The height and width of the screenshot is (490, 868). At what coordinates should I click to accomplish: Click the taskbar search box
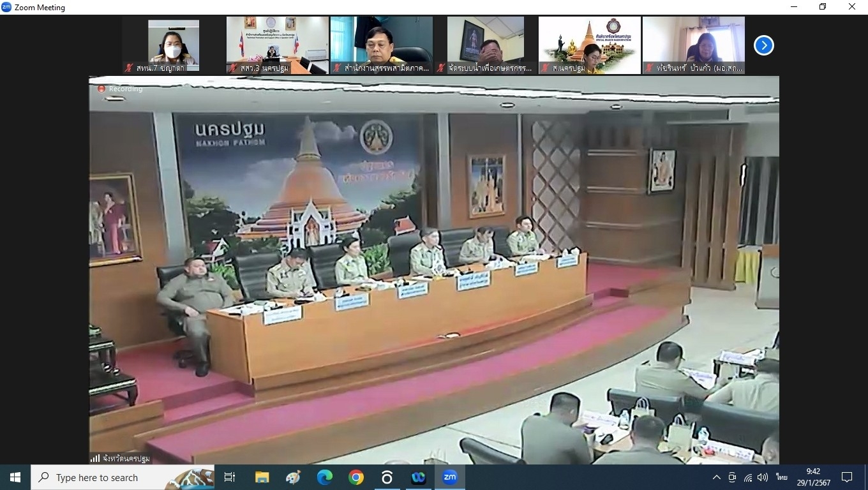click(123, 477)
